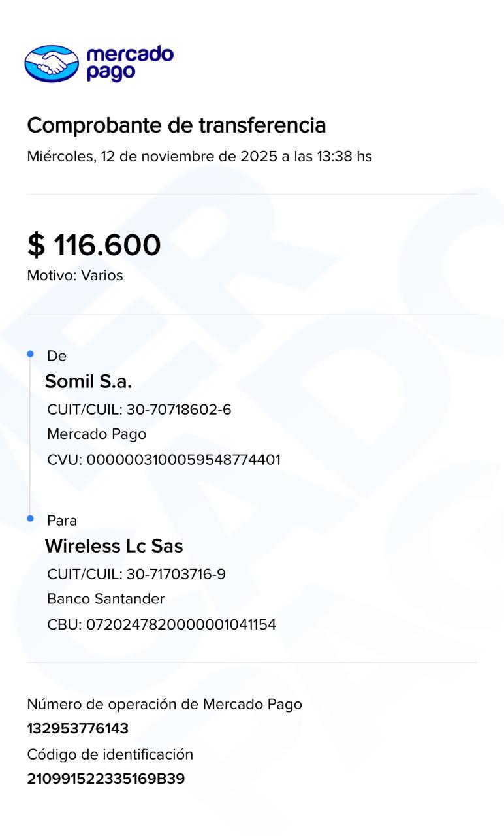Image resolution: width=504 pixels, height=836 pixels.
Task: Click the sender name Somil S.a.
Action: (88, 381)
